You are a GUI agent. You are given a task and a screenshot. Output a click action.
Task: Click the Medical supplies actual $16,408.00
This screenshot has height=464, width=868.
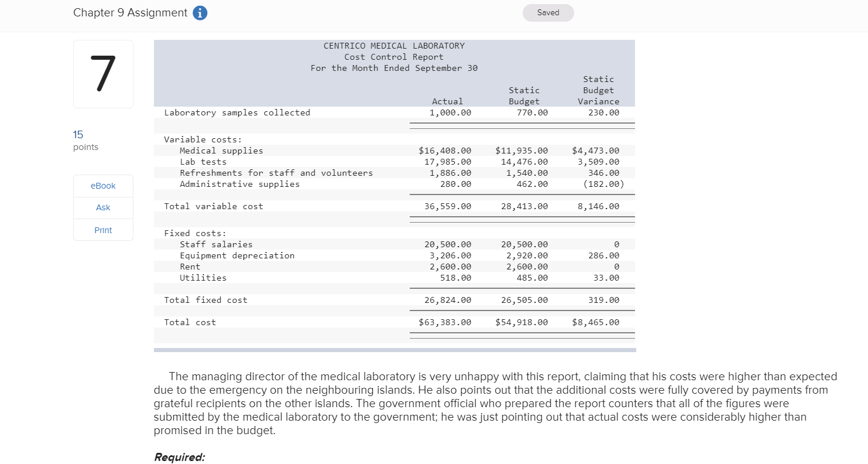pyautogui.click(x=445, y=151)
